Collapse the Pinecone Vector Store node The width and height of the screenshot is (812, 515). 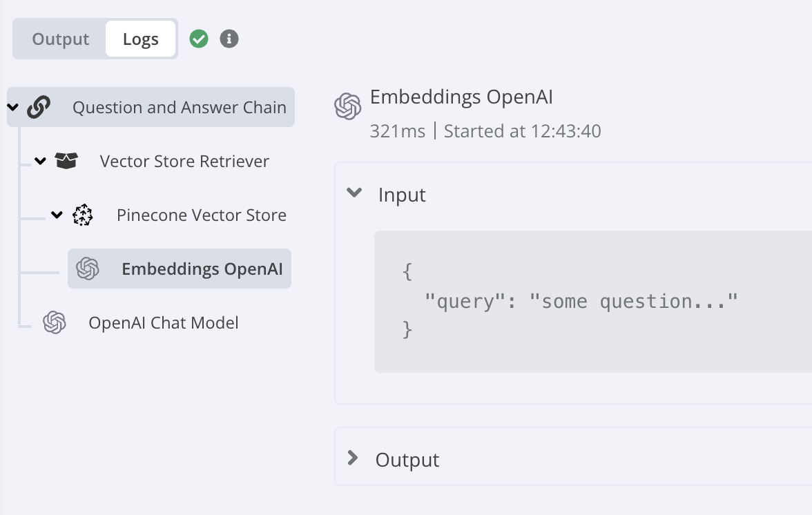pyautogui.click(x=57, y=215)
